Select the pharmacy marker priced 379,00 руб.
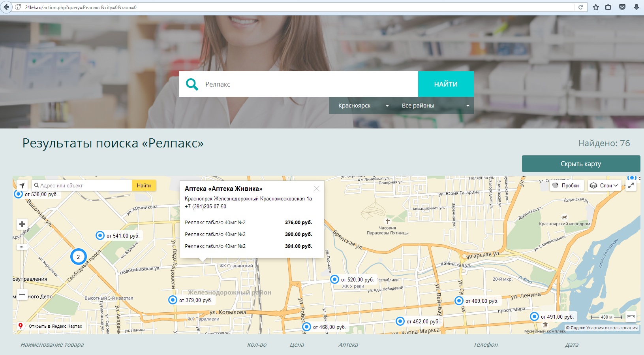 (173, 300)
